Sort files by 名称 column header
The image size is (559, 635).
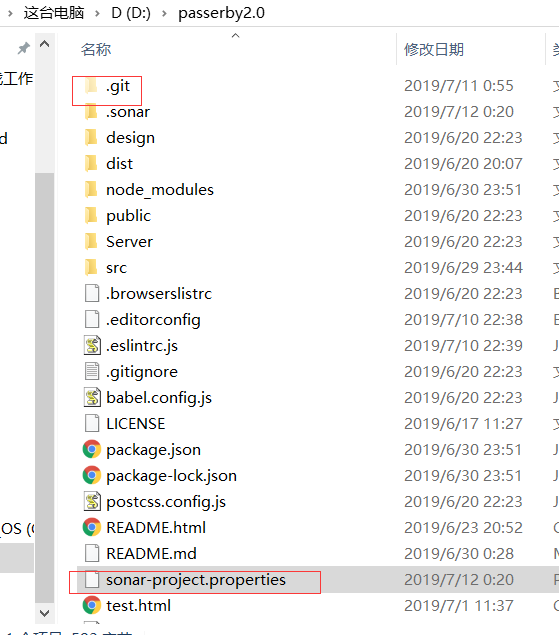96,50
